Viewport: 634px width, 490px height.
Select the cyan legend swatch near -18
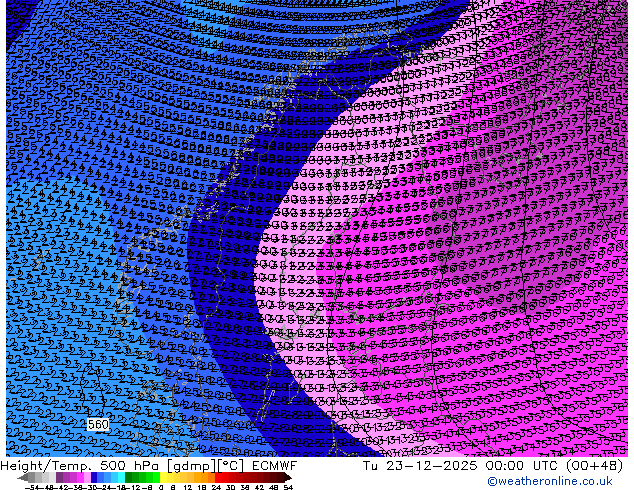[121, 478]
